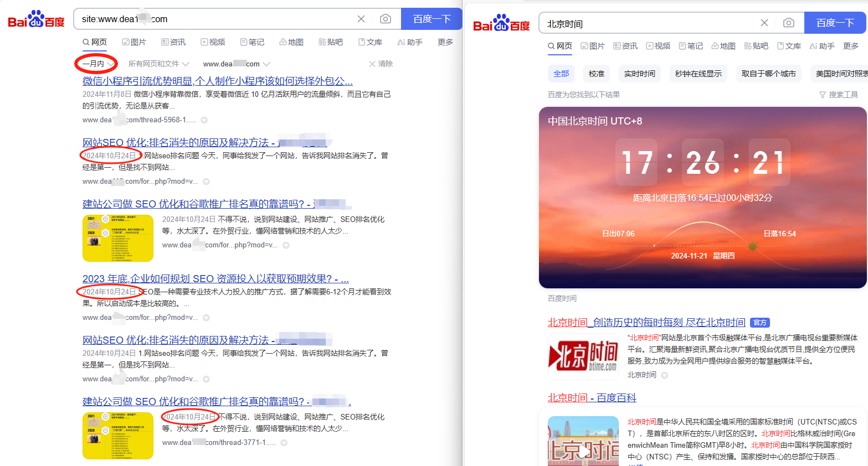Click 百度一下 button in left window

tap(432, 19)
